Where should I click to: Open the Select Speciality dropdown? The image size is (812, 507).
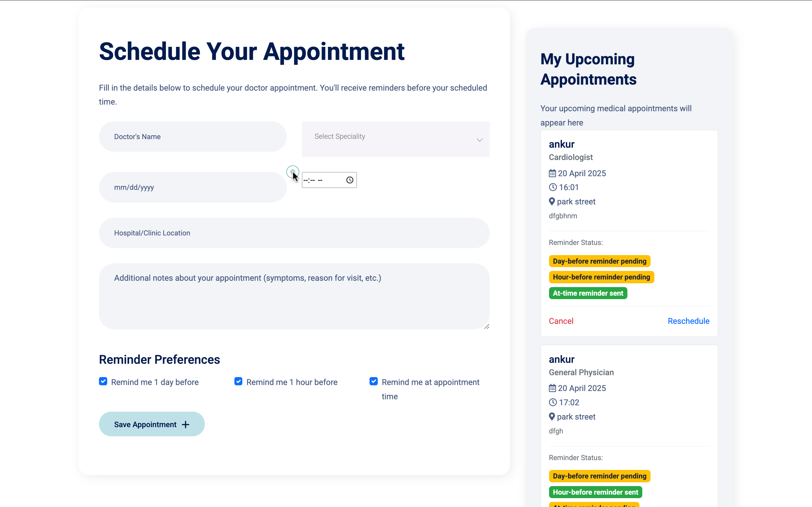tap(395, 139)
